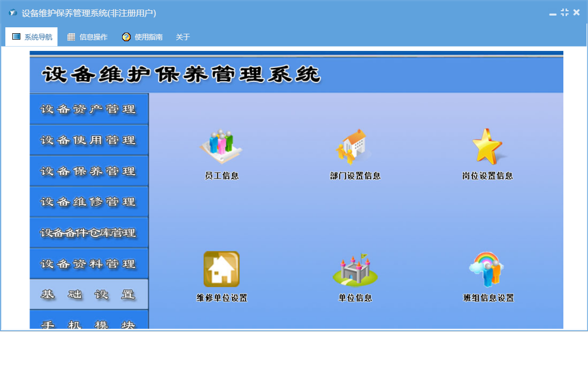Screen dimensions: 588x390
Task: Open the 使用指南 tab
Action: pos(142,37)
